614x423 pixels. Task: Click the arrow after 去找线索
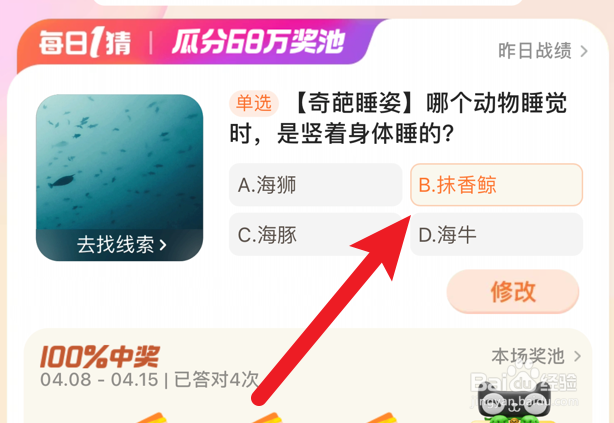click(x=163, y=245)
